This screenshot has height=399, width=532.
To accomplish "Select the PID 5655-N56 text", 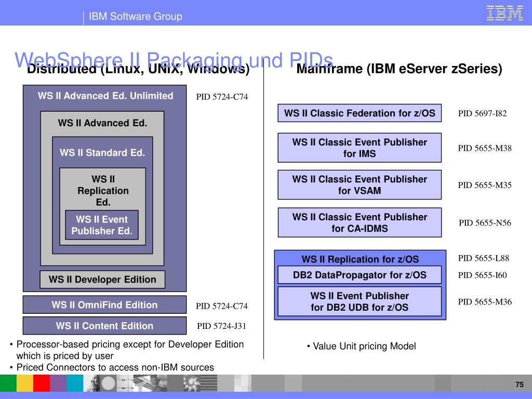I will point(485,223).
